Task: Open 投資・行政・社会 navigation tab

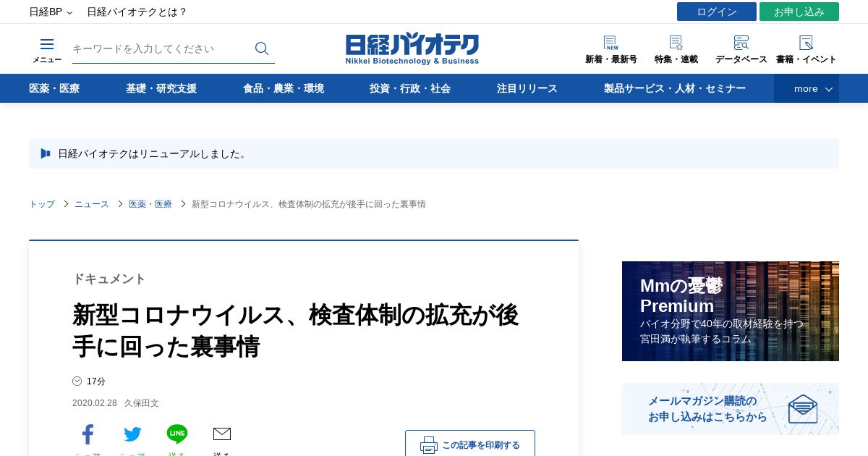Action: click(410, 88)
